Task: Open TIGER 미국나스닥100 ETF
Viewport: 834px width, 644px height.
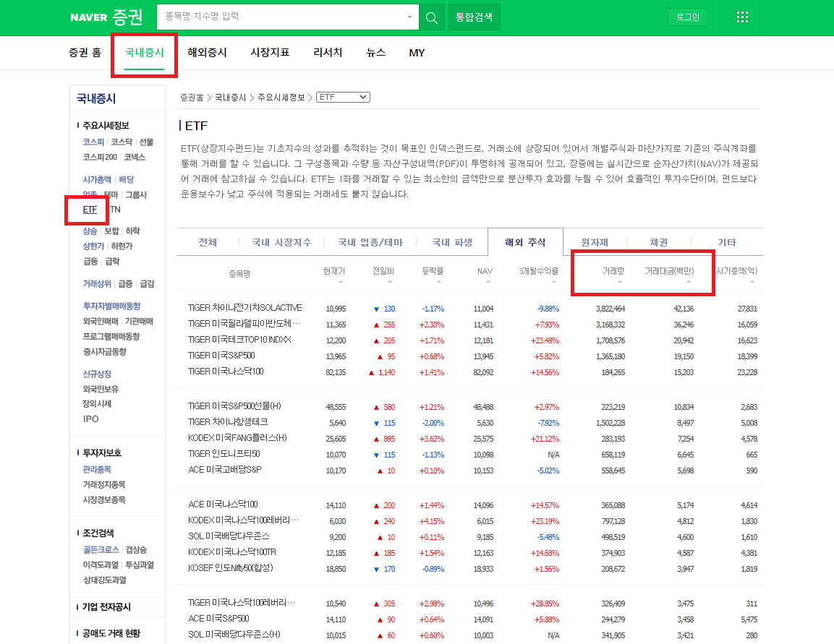Action: (226, 372)
